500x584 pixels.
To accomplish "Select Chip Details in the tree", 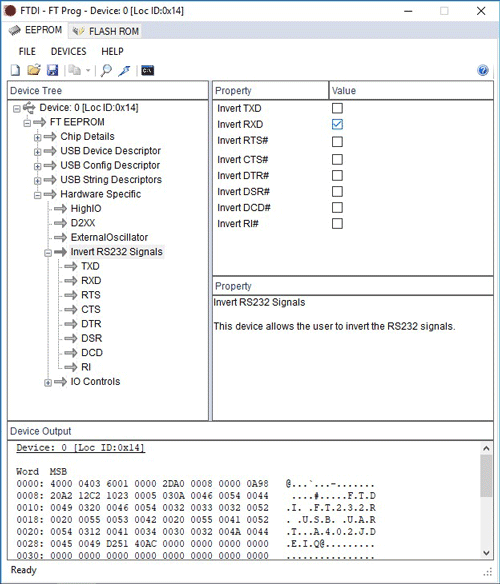I will pos(87,136).
